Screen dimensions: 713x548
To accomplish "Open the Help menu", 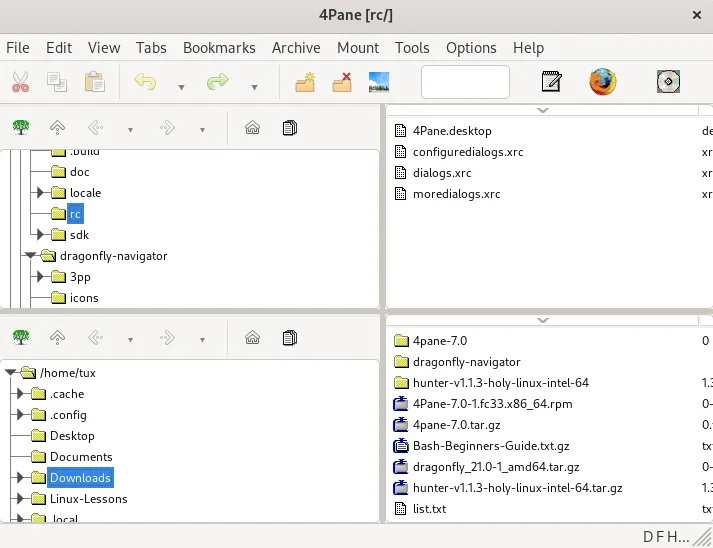I will point(528,48).
